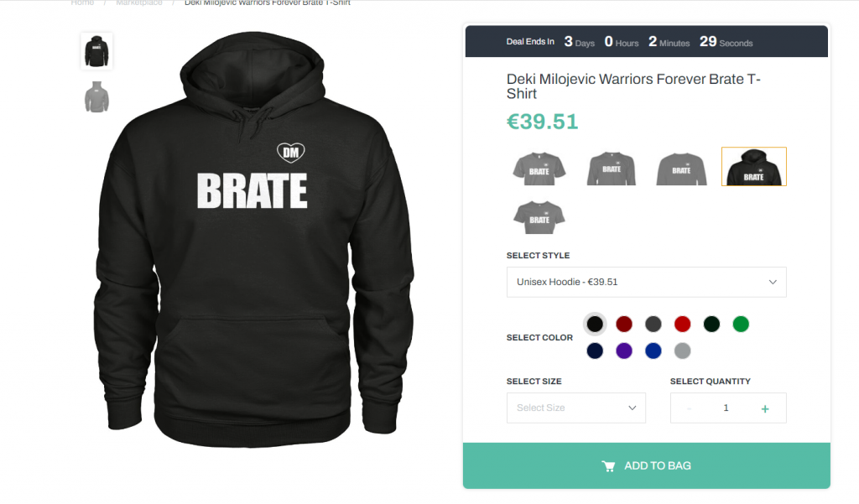Choose the bright red color swatch
Screen dimensions: 859x504
coord(683,324)
